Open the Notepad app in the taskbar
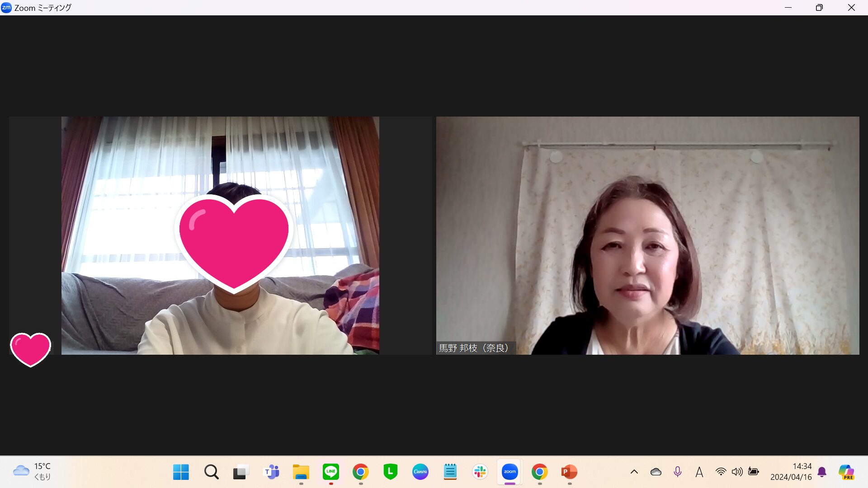 (450, 472)
